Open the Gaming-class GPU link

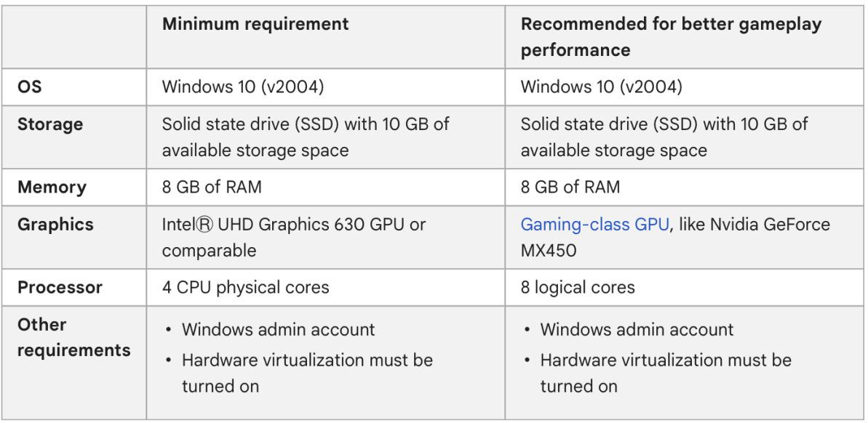594,224
